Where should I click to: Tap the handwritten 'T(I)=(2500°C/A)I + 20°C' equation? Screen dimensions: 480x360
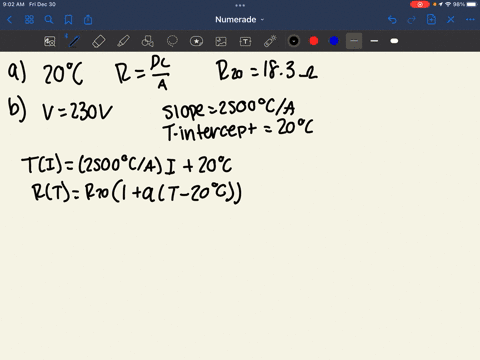point(127,165)
